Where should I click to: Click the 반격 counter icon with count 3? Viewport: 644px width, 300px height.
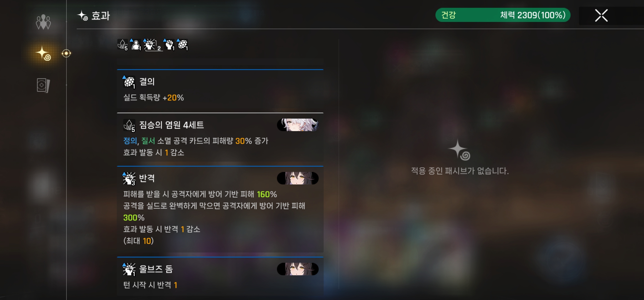(129, 179)
